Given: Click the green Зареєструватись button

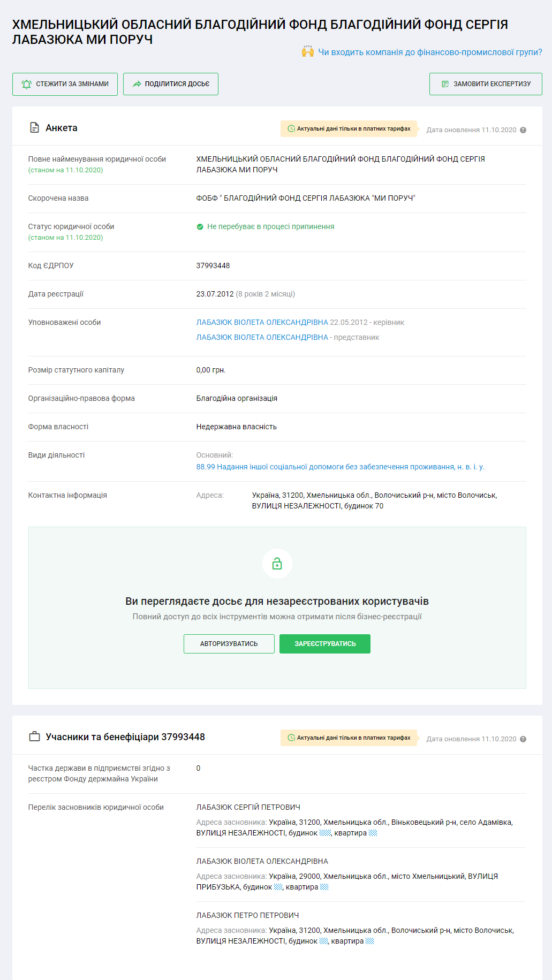Looking at the screenshot, I should tap(325, 644).
